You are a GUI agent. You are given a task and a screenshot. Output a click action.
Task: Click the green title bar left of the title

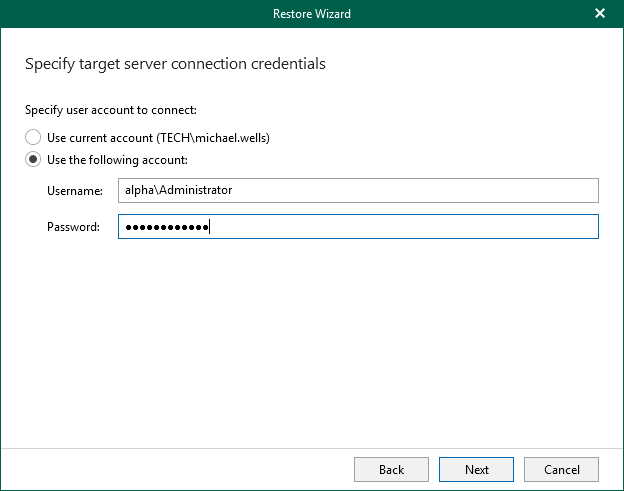(x=120, y=14)
